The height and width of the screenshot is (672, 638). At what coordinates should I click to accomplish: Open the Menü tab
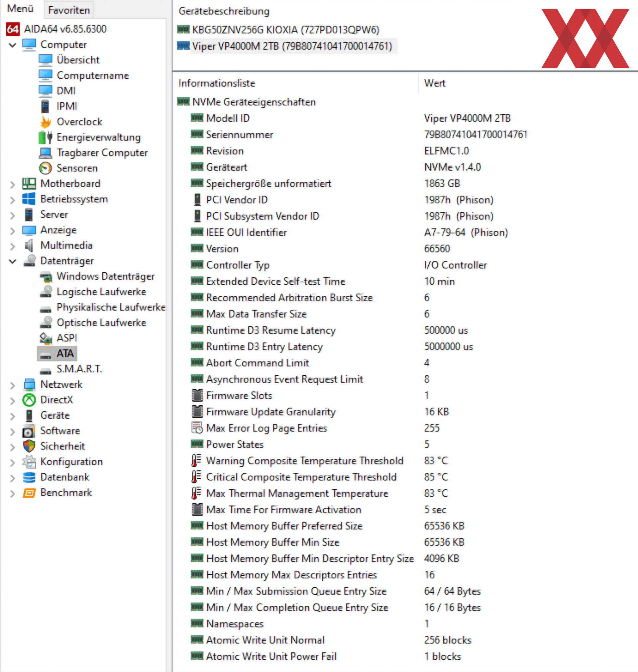pos(20,9)
